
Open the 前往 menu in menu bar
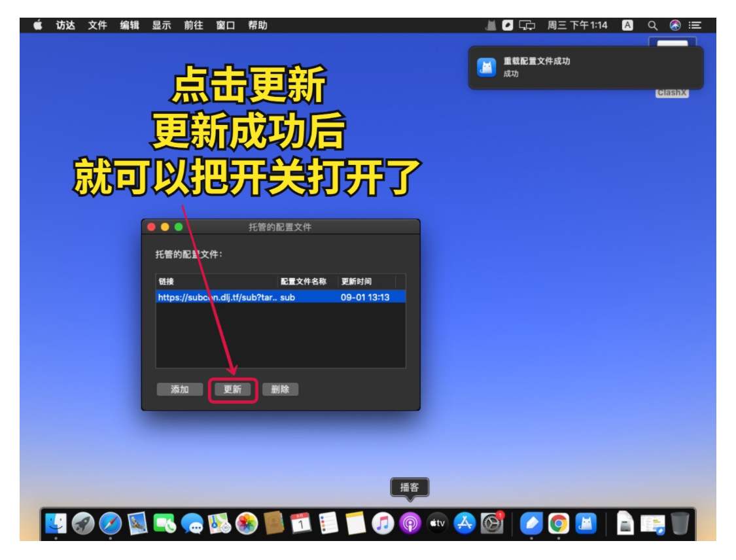coord(194,26)
